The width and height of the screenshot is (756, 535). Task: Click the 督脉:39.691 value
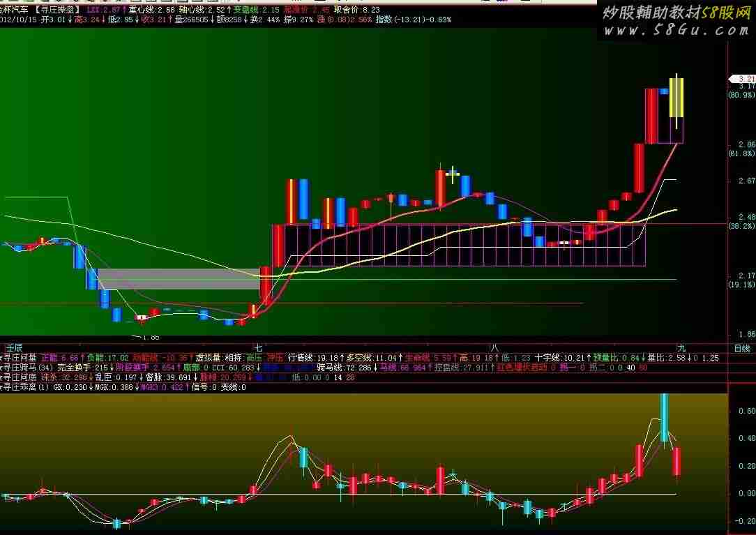pyautogui.click(x=168, y=377)
